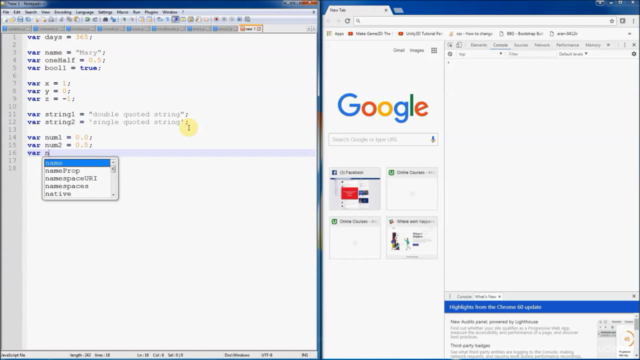
Task: Switch to the DevTools Sources tab
Action: click(x=521, y=45)
